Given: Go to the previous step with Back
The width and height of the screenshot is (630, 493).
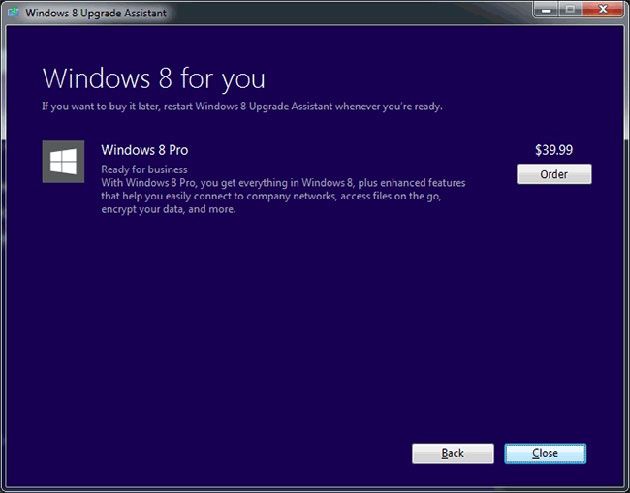Looking at the screenshot, I should tap(453, 454).
